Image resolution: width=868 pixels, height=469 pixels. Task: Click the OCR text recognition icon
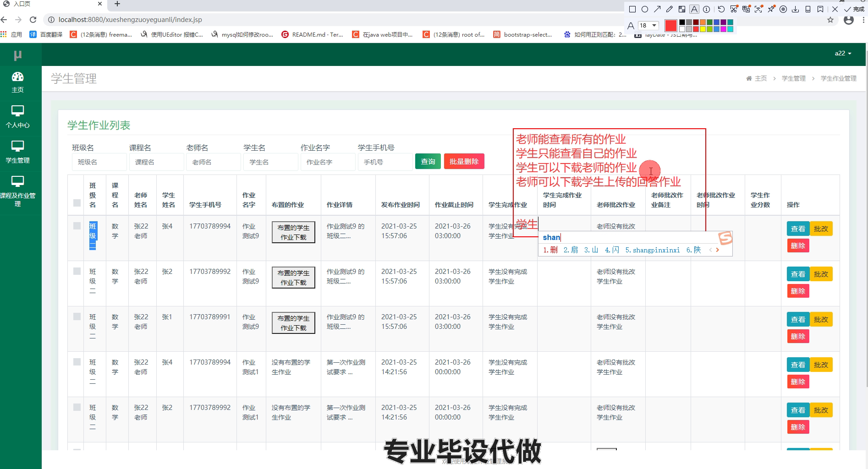pos(758,9)
